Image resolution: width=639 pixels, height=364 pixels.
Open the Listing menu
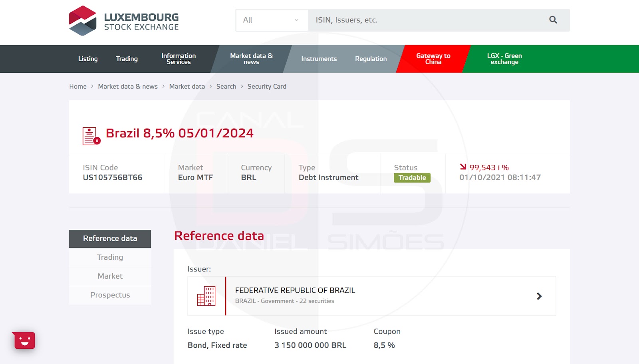coord(88,59)
